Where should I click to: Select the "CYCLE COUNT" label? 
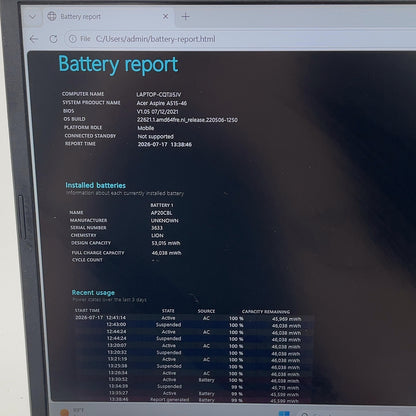coord(87,260)
